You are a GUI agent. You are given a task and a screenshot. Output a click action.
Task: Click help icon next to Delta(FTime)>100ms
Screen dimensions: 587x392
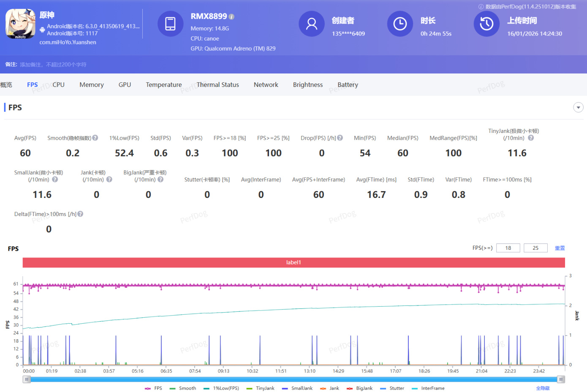click(x=80, y=214)
